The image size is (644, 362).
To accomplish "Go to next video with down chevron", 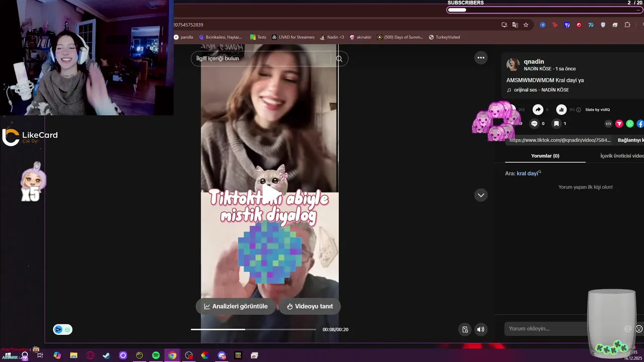I will point(481,195).
